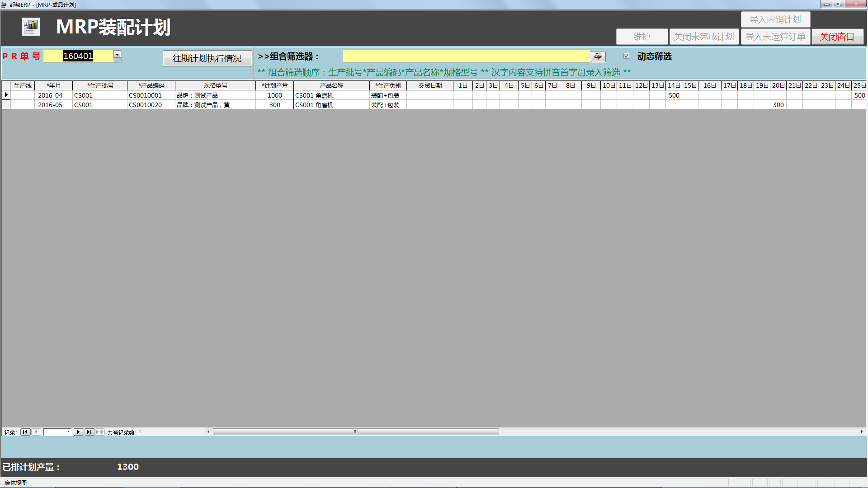This screenshot has width=868, height=488.
Task: Click the scroll-left arrow of horizontal scrollbar
Action: 208,432
